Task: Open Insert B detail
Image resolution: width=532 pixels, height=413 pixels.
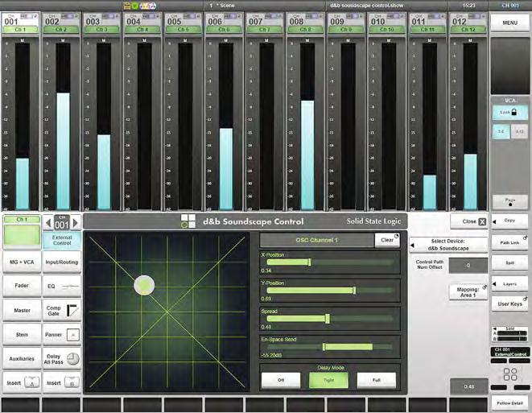Action: tap(62, 382)
